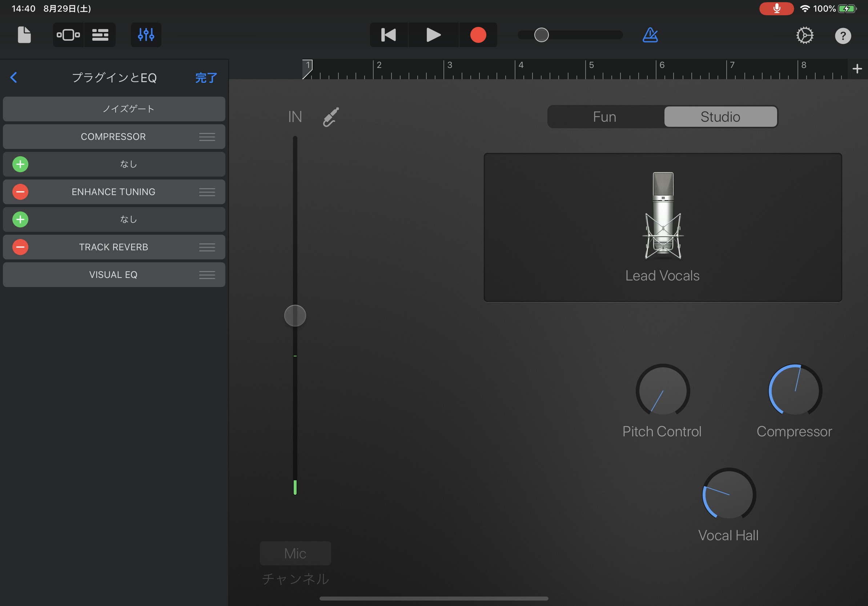Select the first なし empty plugin slot
The width and height of the screenshot is (868, 606).
114,164
